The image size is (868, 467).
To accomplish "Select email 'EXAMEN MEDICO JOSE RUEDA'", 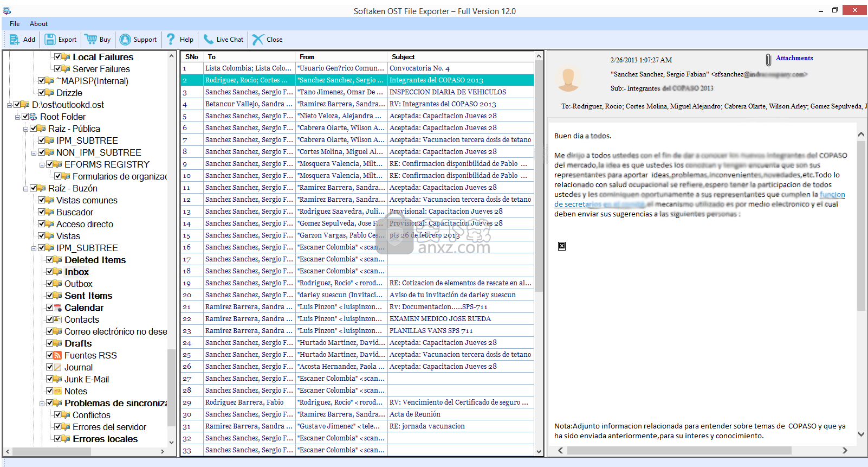I will point(357,319).
